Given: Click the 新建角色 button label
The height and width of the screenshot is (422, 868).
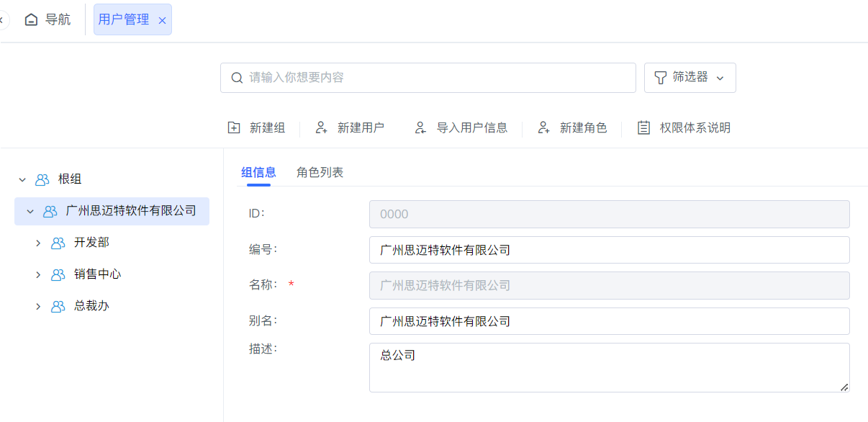Looking at the screenshot, I should 584,127.
